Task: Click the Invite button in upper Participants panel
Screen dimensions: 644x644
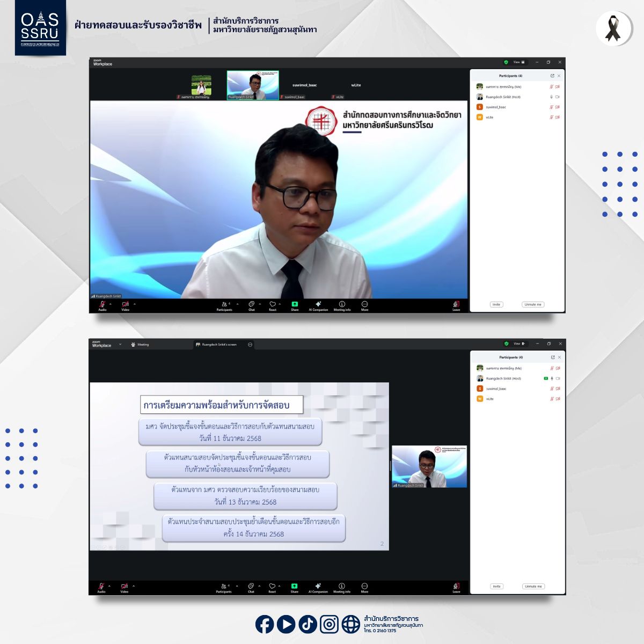Action: (496, 304)
